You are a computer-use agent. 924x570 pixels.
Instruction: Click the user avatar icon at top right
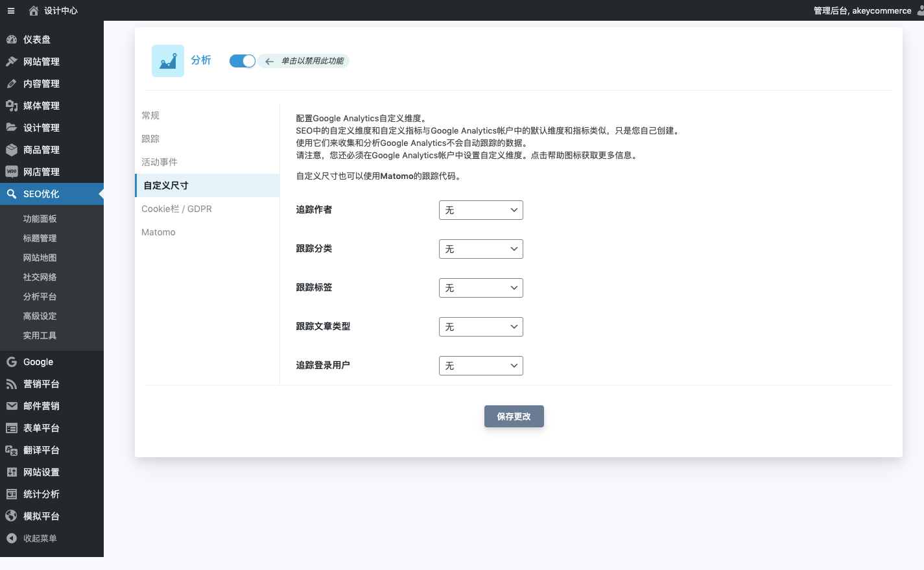(x=921, y=10)
